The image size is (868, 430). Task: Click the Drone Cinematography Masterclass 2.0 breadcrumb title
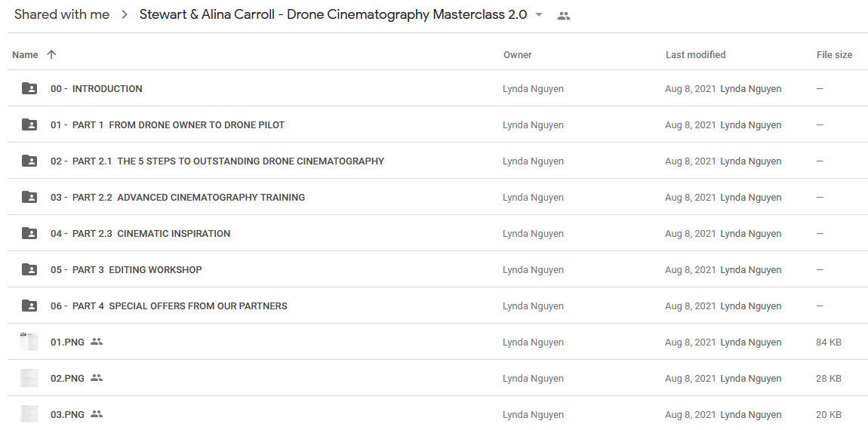click(x=334, y=15)
